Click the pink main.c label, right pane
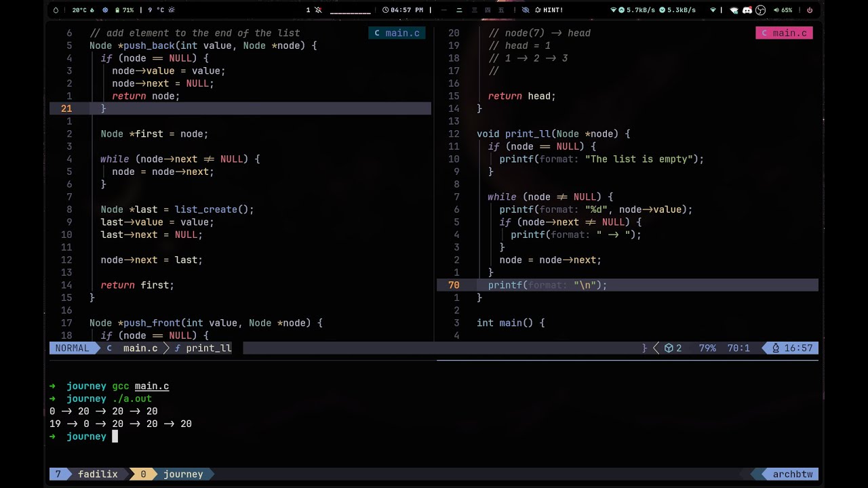868x488 pixels. pos(784,33)
